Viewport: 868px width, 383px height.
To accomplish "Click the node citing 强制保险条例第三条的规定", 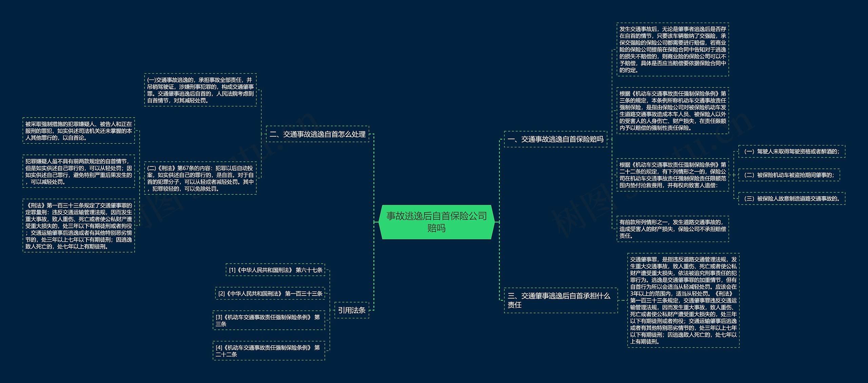I will pyautogui.click(x=672, y=110).
